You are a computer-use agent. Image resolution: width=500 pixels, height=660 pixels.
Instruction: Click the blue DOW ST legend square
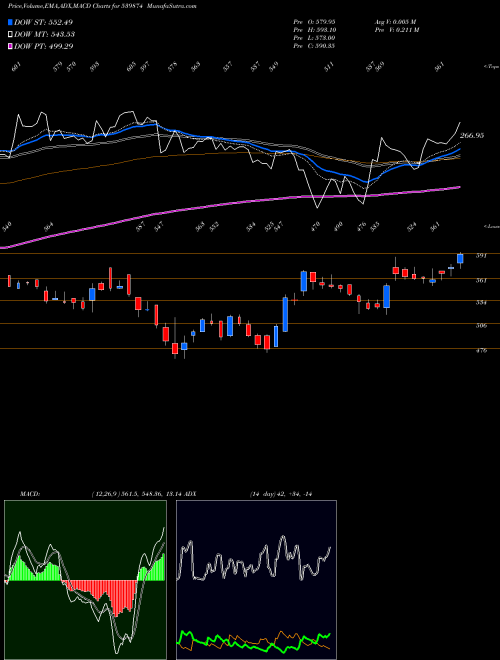(10, 22)
